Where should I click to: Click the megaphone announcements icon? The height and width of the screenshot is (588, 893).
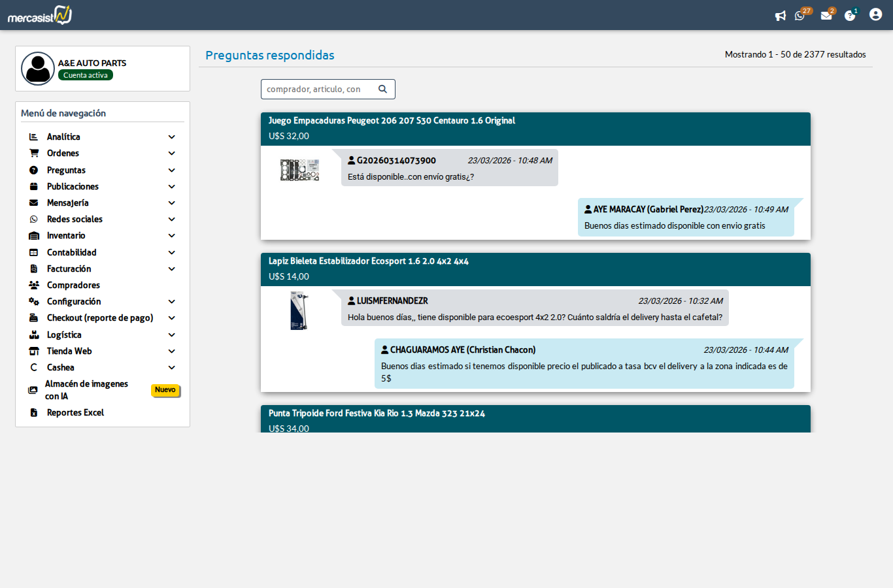(780, 16)
